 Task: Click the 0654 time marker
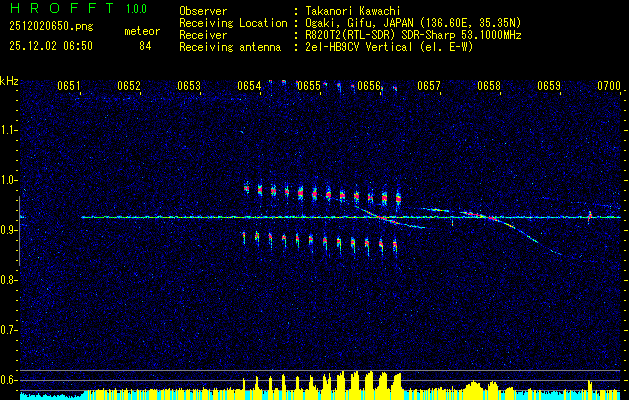249,85
